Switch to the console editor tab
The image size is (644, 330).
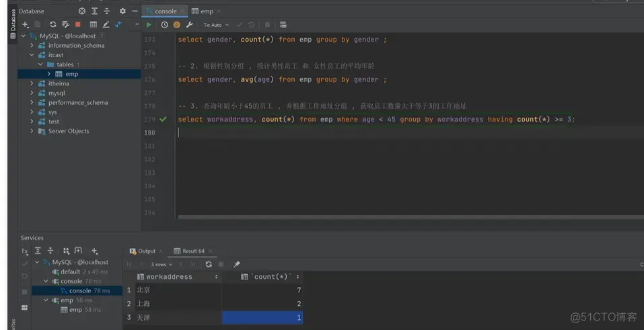(166, 11)
